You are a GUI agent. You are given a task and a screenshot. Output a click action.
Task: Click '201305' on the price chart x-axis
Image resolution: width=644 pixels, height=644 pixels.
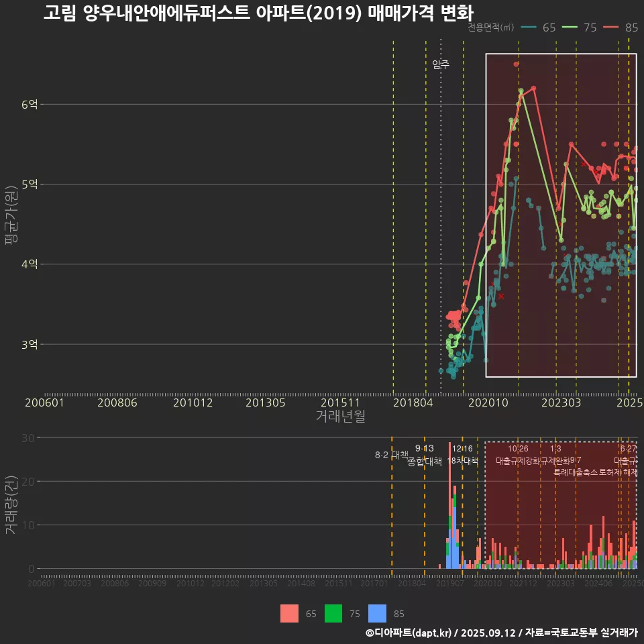pos(266,402)
